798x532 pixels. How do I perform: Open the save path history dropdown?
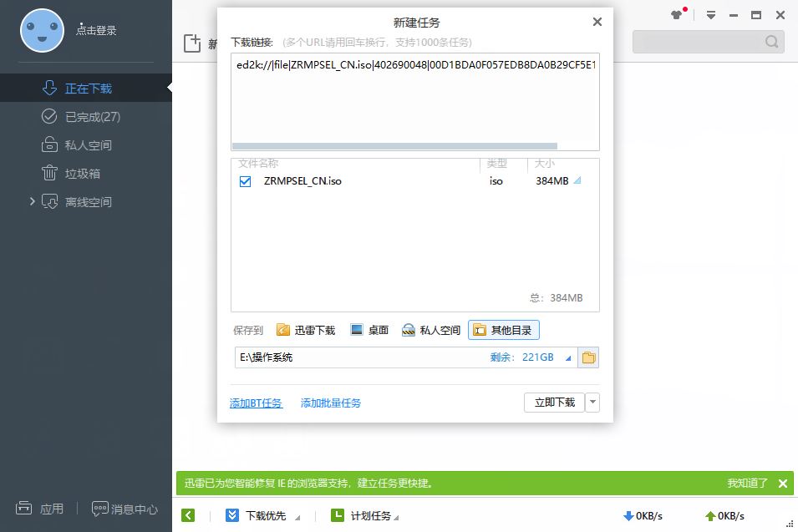coord(568,358)
